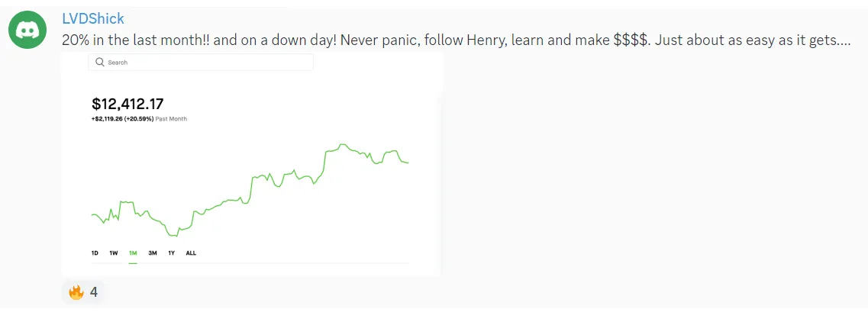Viewport: 868px width, 325px height.
Task: Click the magnifying glass search icon
Action: coord(100,62)
